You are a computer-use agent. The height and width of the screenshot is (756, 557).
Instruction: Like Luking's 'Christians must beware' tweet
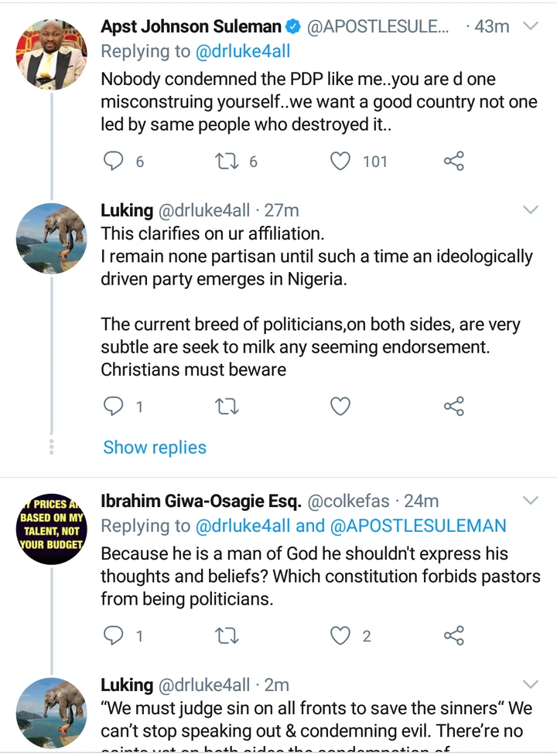340,406
